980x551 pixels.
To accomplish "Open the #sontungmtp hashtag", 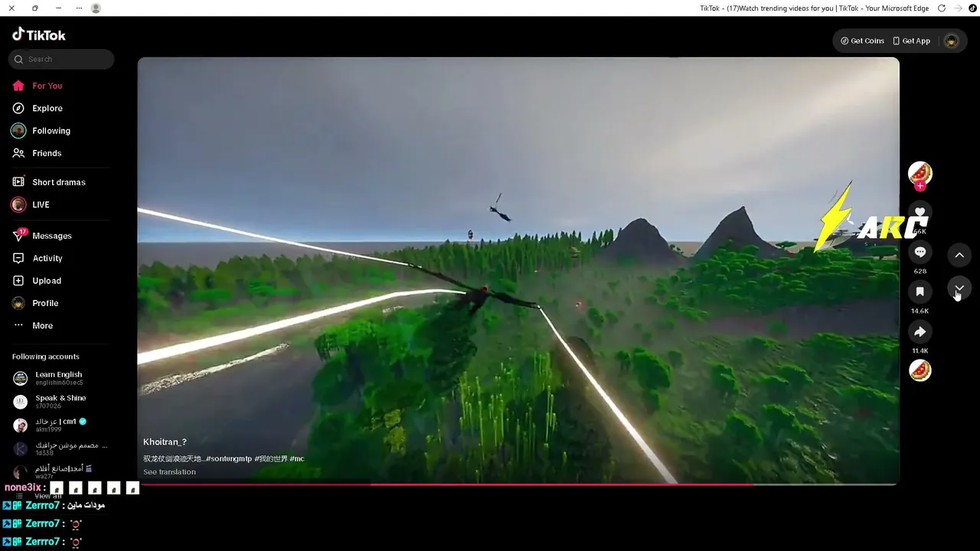I will pyautogui.click(x=229, y=458).
